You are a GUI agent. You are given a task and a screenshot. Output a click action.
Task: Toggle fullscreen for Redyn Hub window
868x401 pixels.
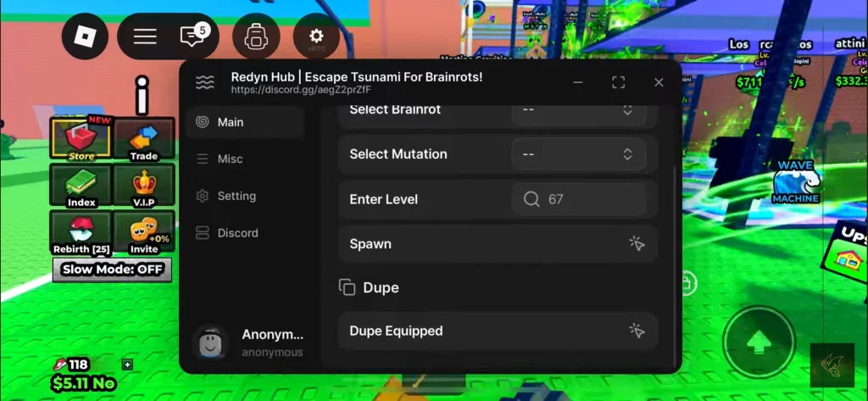[618, 82]
